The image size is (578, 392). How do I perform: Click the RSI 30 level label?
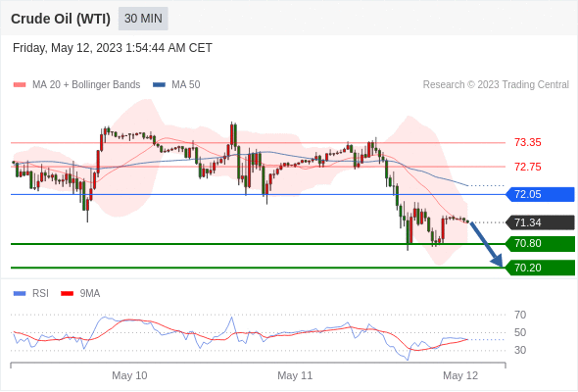(520, 350)
